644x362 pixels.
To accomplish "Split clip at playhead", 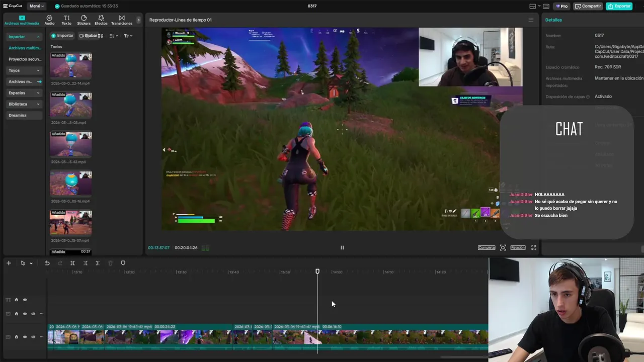I will 72,263.
